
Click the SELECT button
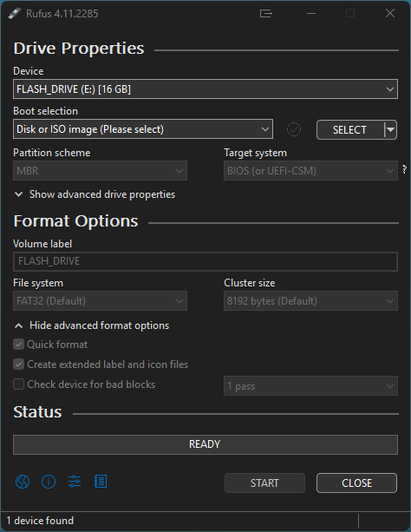pos(350,129)
